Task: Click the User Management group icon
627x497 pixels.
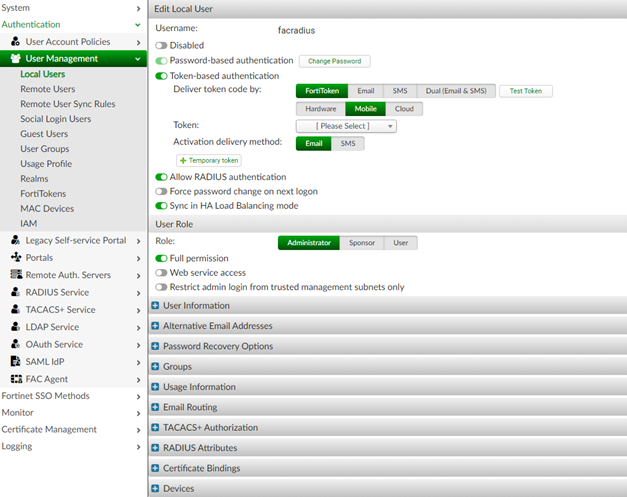Action: pos(16,58)
